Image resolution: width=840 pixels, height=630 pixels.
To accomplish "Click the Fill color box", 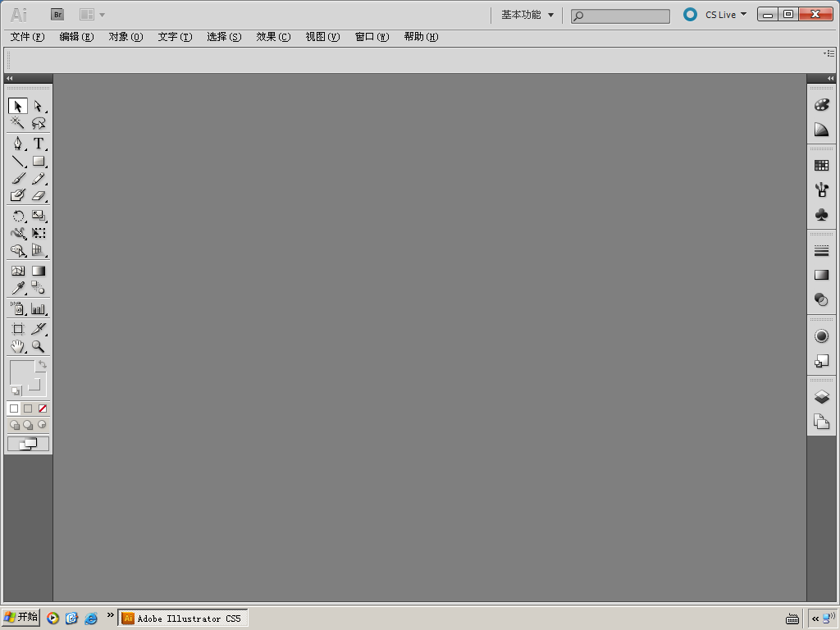I will [22, 373].
